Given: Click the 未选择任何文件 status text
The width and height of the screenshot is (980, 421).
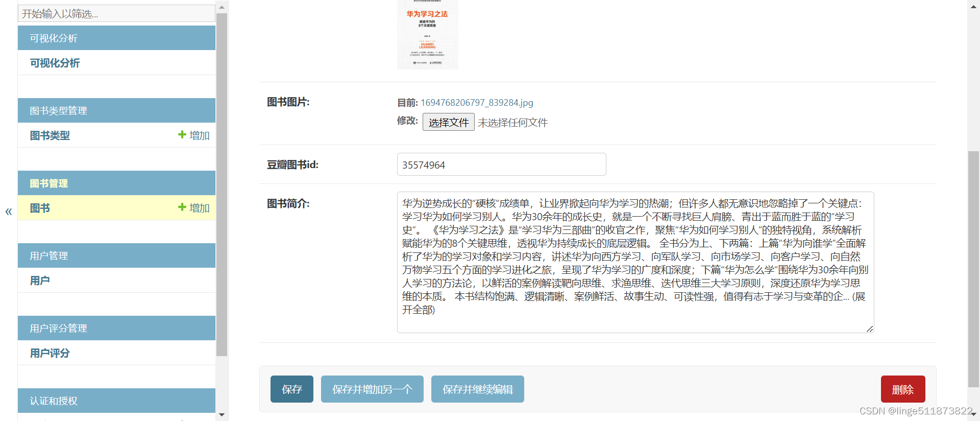Looking at the screenshot, I should tap(512, 123).
